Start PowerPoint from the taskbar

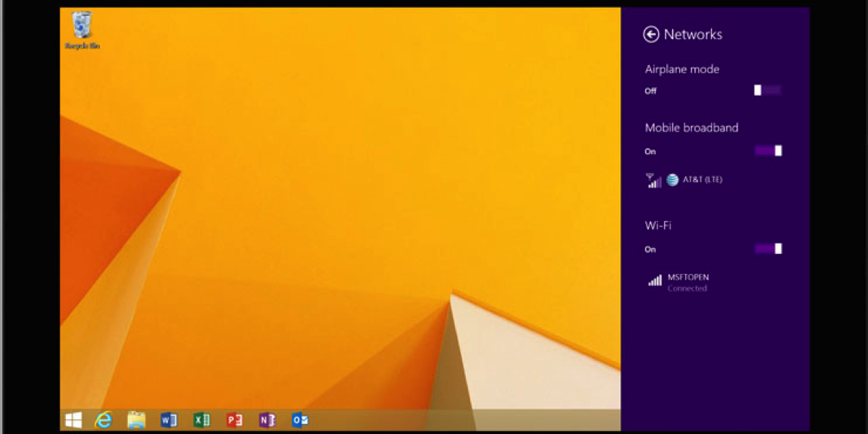[x=234, y=420]
